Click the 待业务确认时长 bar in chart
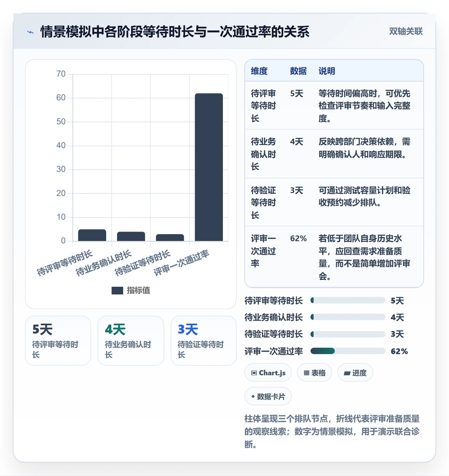This screenshot has width=449, height=476. point(131,236)
